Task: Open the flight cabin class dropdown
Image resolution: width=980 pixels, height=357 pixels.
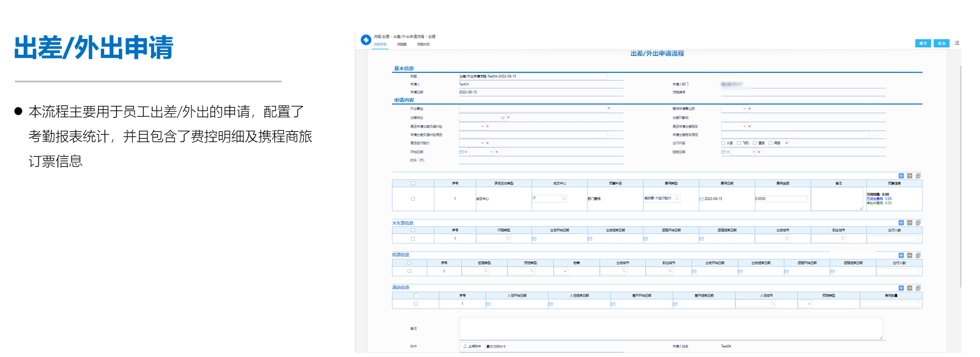Action: pos(562,271)
